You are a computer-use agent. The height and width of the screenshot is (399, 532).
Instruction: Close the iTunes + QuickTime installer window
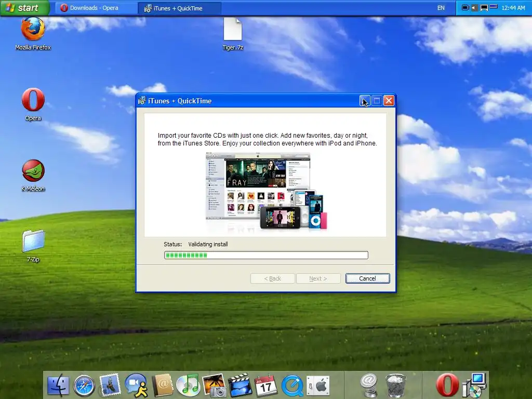point(389,101)
